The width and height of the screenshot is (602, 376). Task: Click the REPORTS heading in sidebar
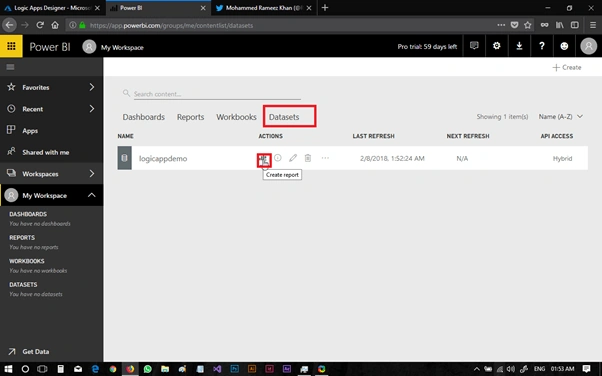pos(22,237)
